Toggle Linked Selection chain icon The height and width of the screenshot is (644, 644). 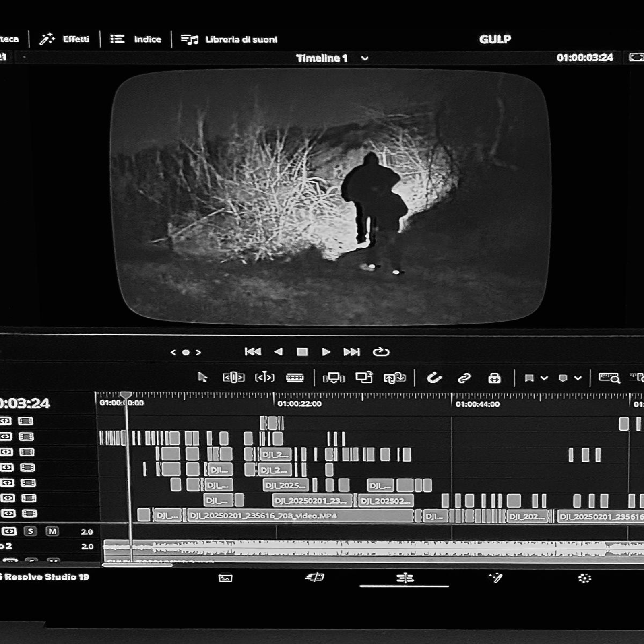(x=464, y=378)
